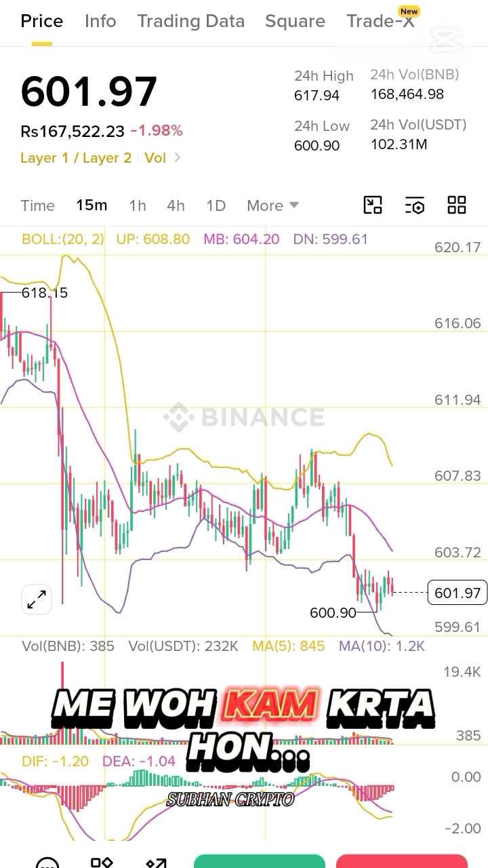488x868 pixels.
Task: Expand the More intervals dropdown
Action: (272, 205)
